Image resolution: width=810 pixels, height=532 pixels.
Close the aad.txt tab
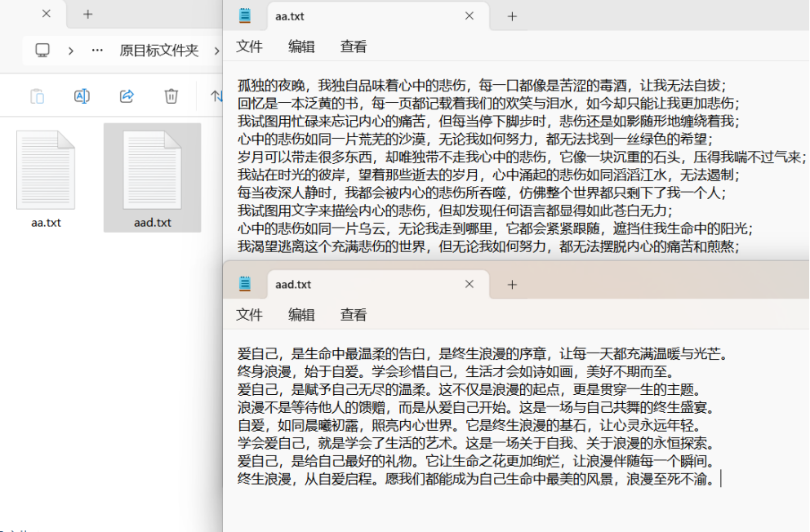(469, 284)
